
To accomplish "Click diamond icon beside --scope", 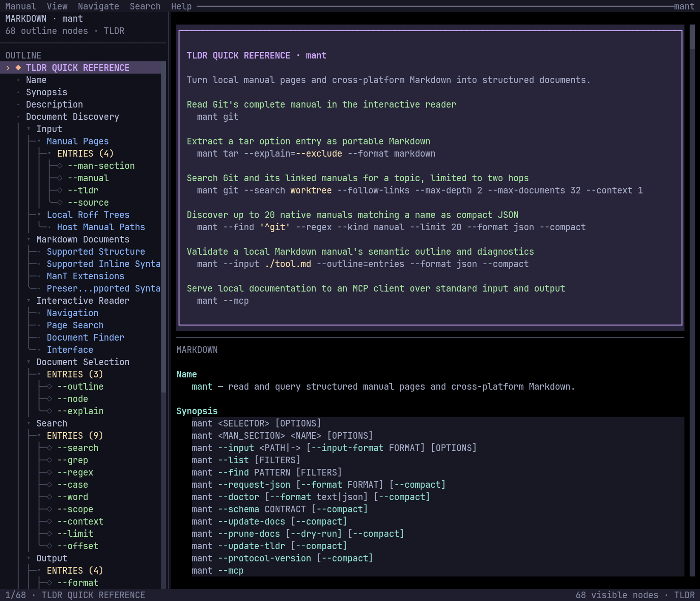I will (x=49, y=509).
